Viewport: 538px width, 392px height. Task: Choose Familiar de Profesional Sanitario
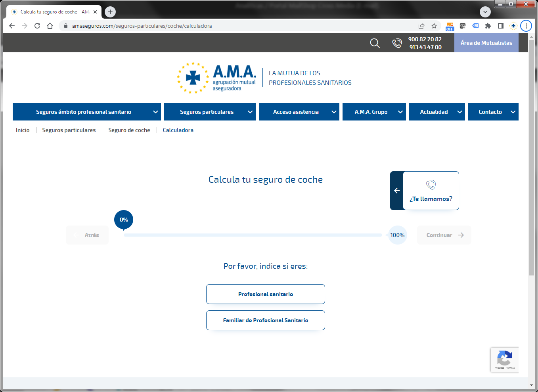[266, 320]
